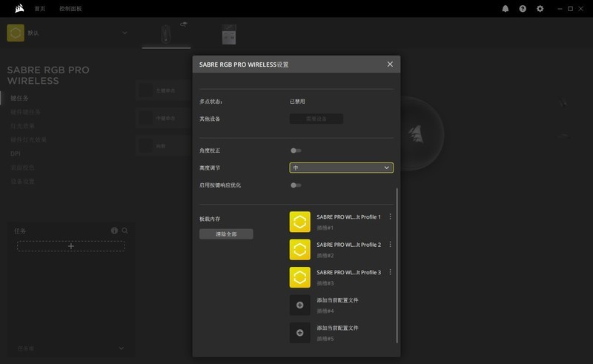Open Profile 2 three-dot options menu

391,245
